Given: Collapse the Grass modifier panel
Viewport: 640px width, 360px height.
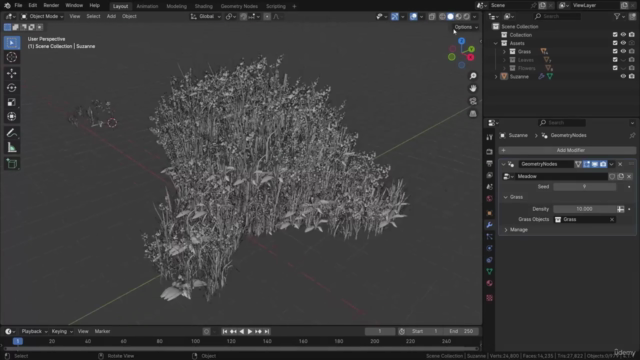Looking at the screenshot, I should coord(506,197).
